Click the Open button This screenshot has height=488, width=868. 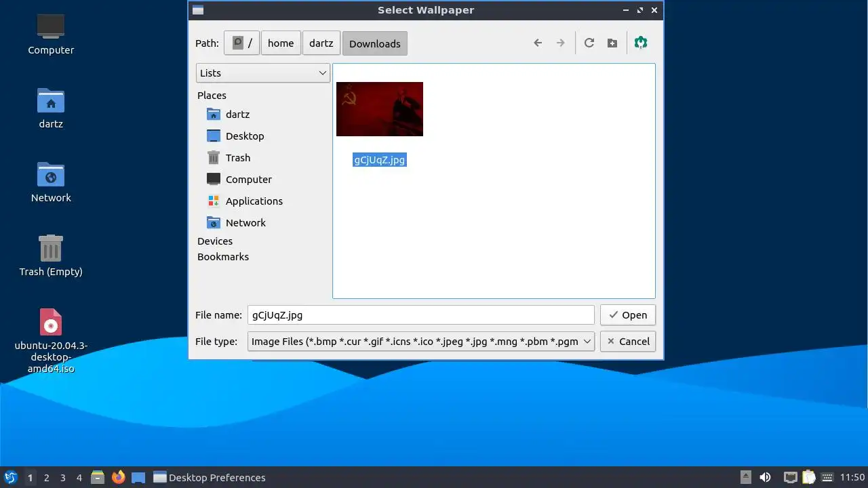point(628,315)
